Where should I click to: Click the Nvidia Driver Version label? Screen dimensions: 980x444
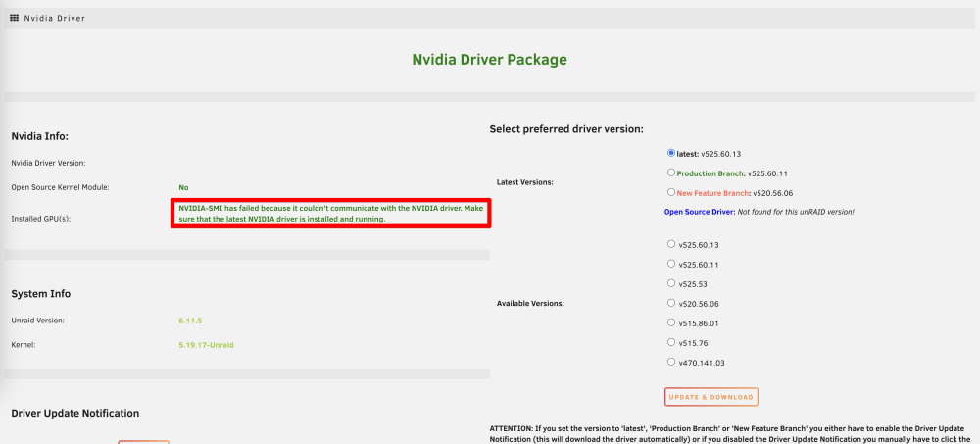pyautogui.click(x=48, y=164)
